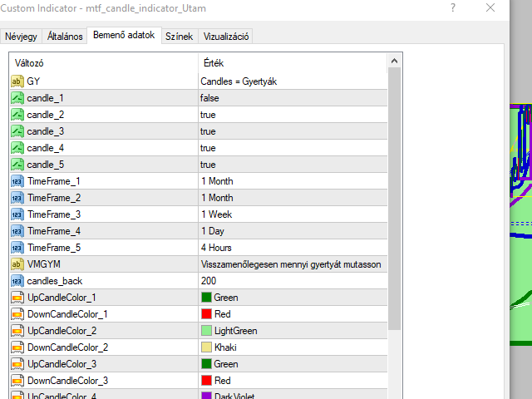Click the vertical scrollbar thumb
The image size is (532, 399).
pos(394,199)
